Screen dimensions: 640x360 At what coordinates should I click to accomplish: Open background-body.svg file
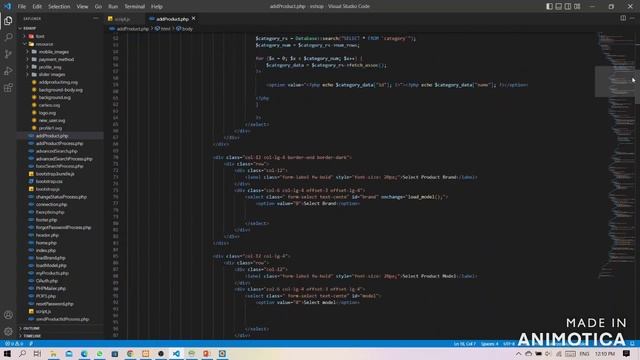tap(61, 90)
